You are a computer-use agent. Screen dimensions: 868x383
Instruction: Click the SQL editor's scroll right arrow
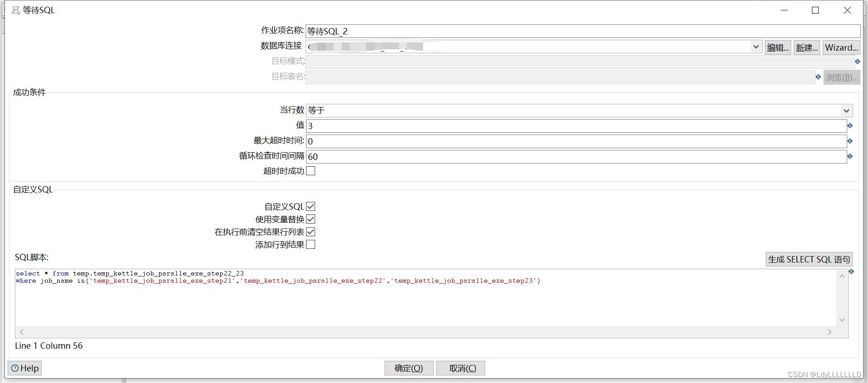point(830,332)
